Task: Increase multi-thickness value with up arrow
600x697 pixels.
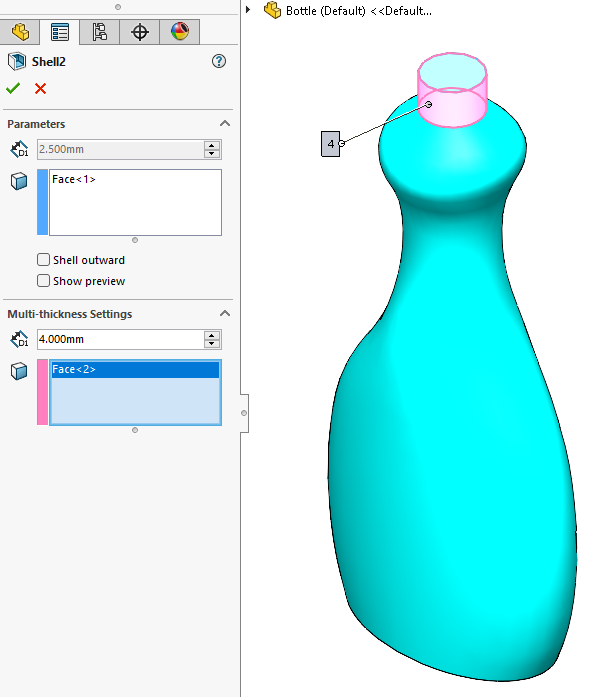Action: (x=211, y=335)
